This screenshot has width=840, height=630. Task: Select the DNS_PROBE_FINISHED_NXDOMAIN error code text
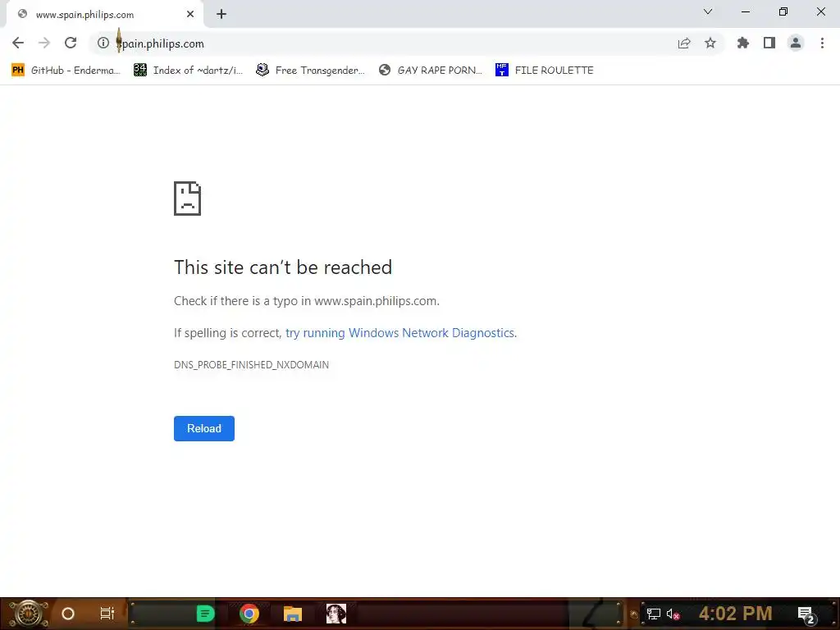pos(251,365)
